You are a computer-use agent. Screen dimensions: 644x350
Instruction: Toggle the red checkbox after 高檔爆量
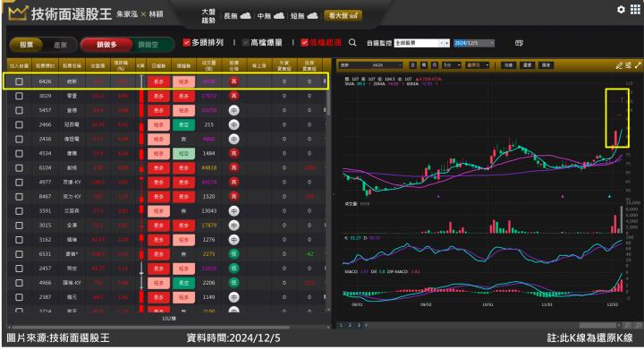(x=304, y=42)
